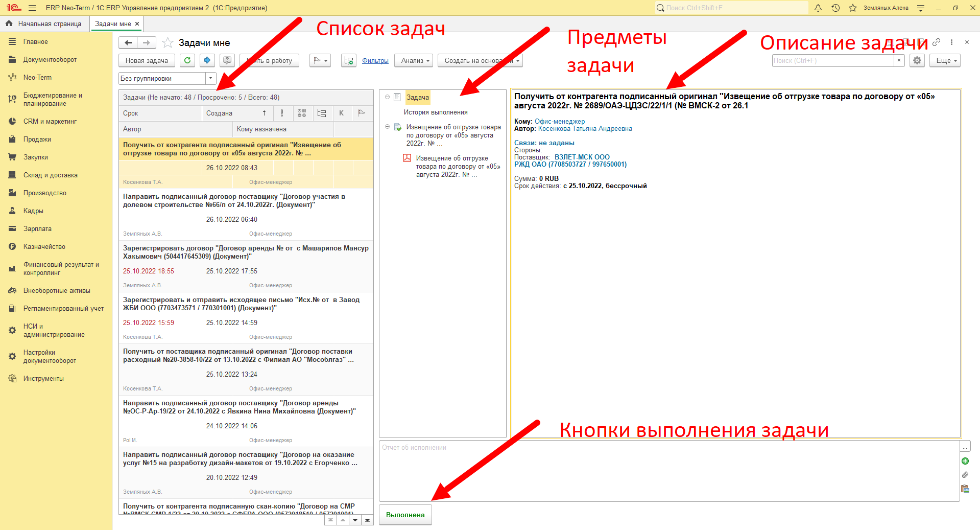Open favorites star in title bar
The width and height of the screenshot is (980, 530).
point(853,8)
